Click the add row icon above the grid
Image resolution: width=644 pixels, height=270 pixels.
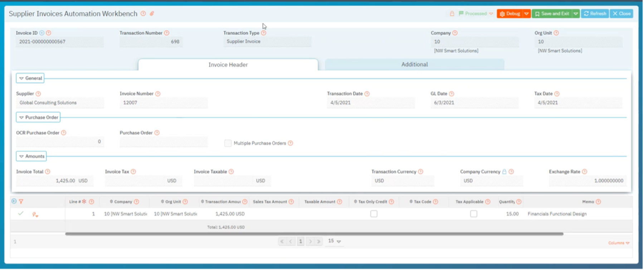[x=14, y=201]
